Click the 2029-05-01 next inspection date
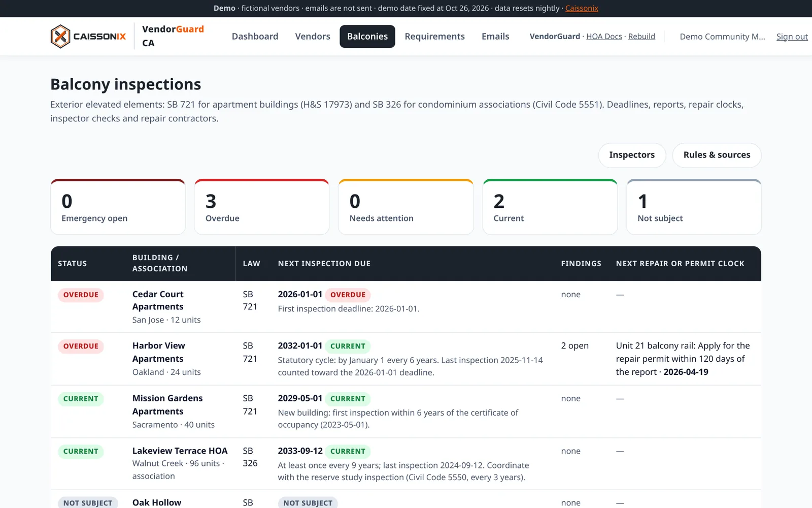 click(300, 398)
